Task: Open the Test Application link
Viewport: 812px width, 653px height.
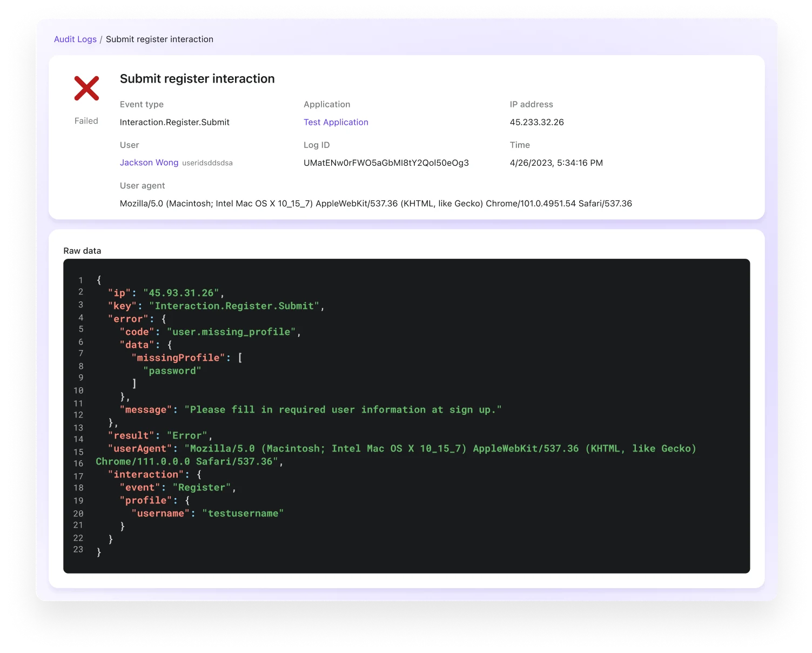Action: click(x=335, y=122)
